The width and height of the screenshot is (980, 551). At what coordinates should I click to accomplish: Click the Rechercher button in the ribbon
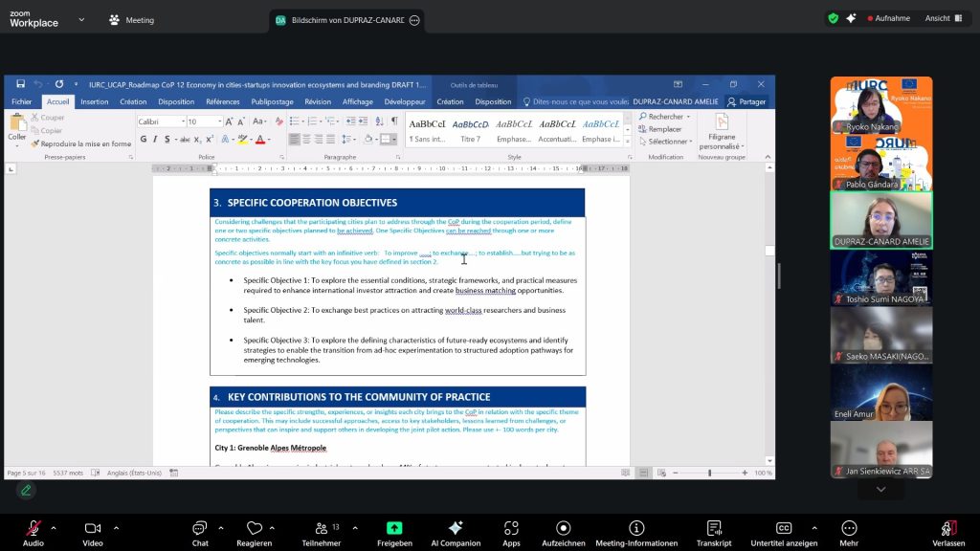[664, 117]
